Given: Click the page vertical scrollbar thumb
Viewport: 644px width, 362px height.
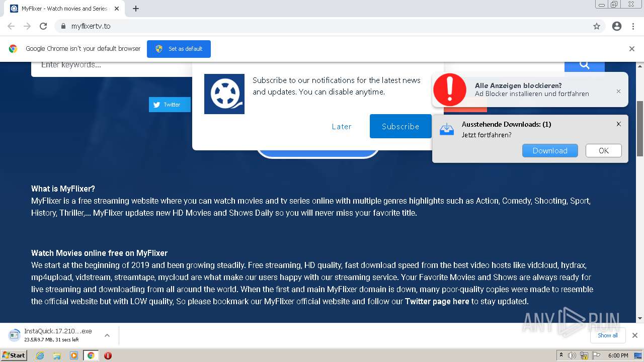Looking at the screenshot, I should coord(640,128).
